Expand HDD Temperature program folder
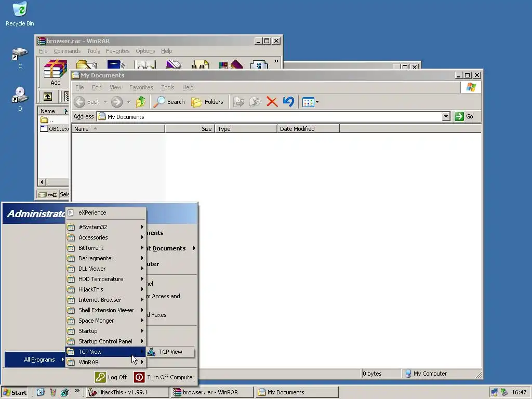The height and width of the screenshot is (399, 532). tap(106, 279)
